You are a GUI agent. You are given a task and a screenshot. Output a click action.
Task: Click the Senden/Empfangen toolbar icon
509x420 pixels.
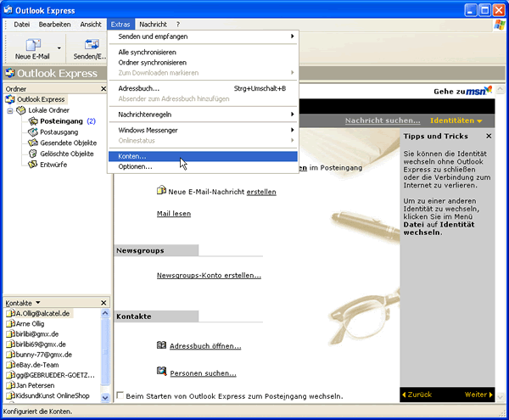pos(86,47)
